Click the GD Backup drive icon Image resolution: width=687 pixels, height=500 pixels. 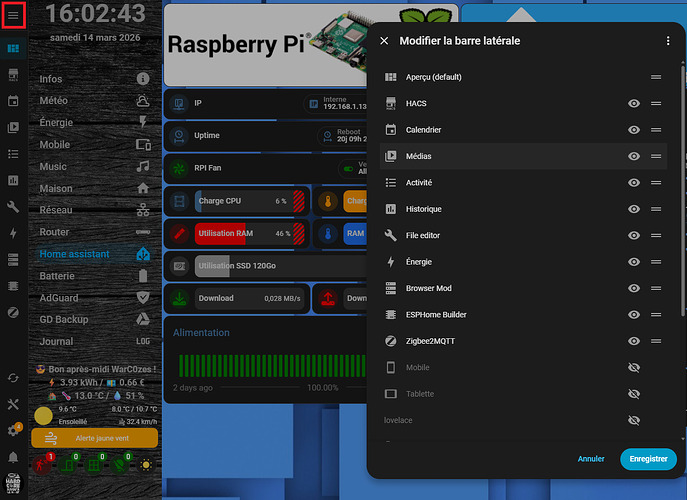coord(143,319)
